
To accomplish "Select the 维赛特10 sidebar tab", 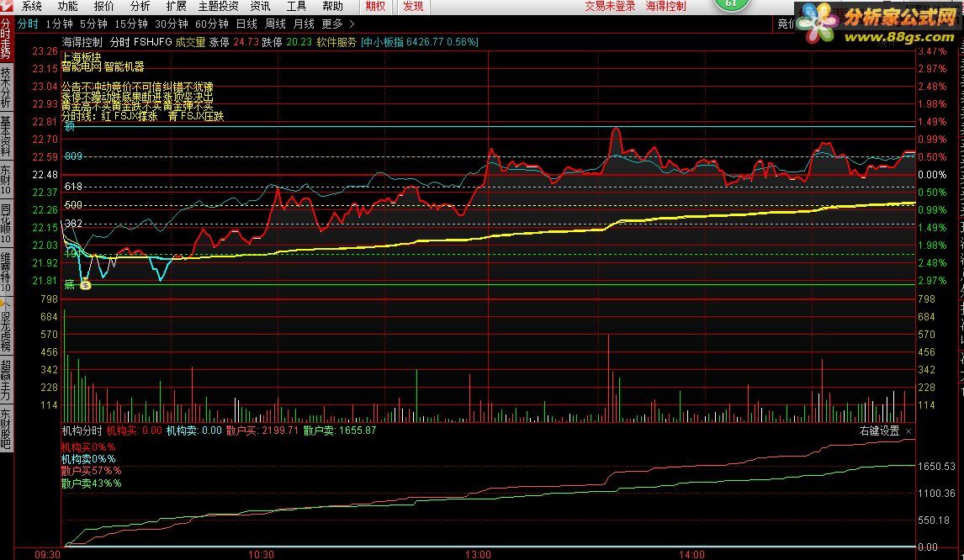I will [6, 271].
